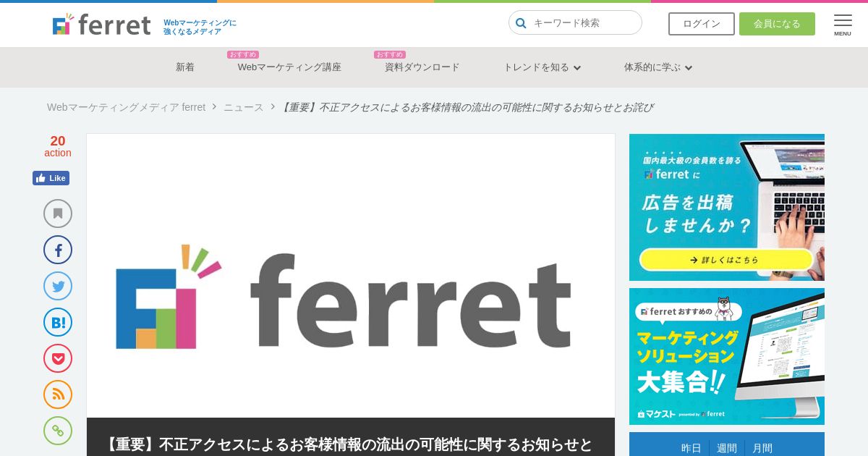Open the hamburger MENU icon
The image size is (868, 456).
(x=843, y=25)
